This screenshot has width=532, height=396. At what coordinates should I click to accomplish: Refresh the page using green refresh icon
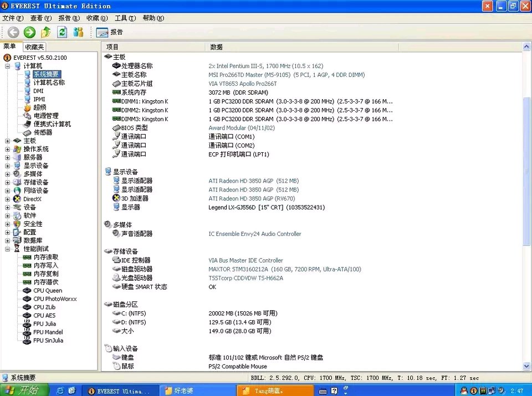(62, 32)
